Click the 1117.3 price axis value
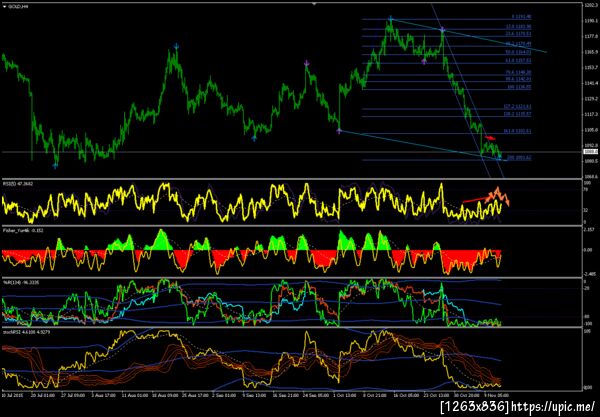Image resolution: width=600 pixels, height=417 pixels. [591, 114]
